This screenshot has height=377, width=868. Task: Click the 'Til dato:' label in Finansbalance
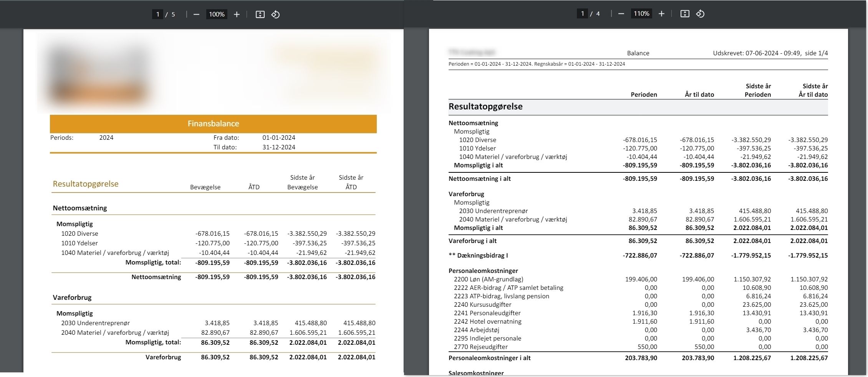[225, 147]
